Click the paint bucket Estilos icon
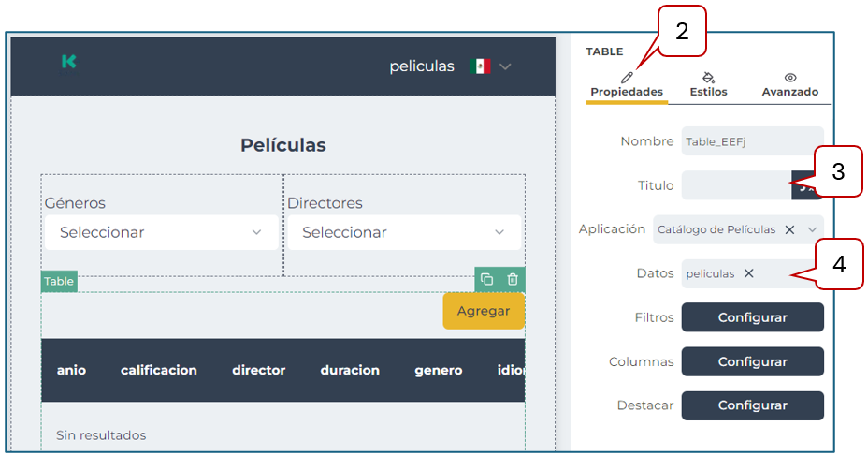Screen dimensions: 868x456 click(x=708, y=77)
